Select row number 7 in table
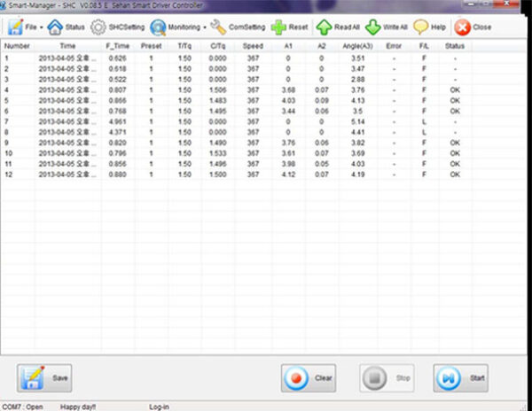Viewport: 532px width, 411px height. 7,120
